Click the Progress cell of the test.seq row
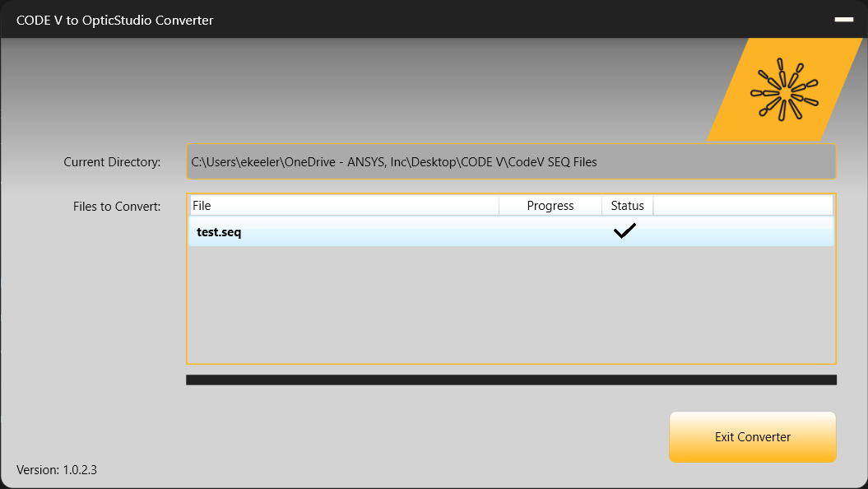This screenshot has height=489, width=868. pyautogui.click(x=550, y=231)
